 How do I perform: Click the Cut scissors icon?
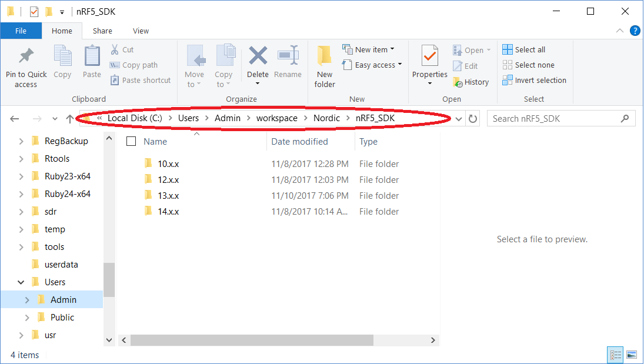(x=115, y=50)
